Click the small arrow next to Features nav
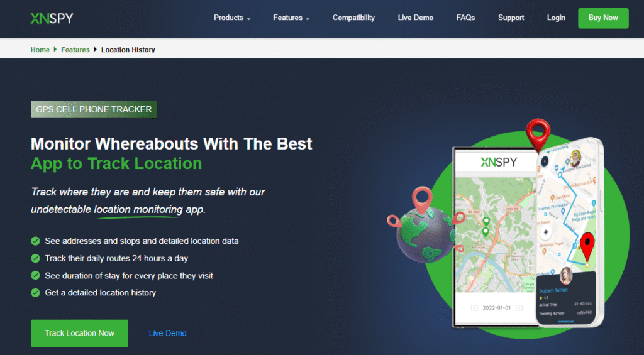The height and width of the screenshot is (355, 644). 308,19
